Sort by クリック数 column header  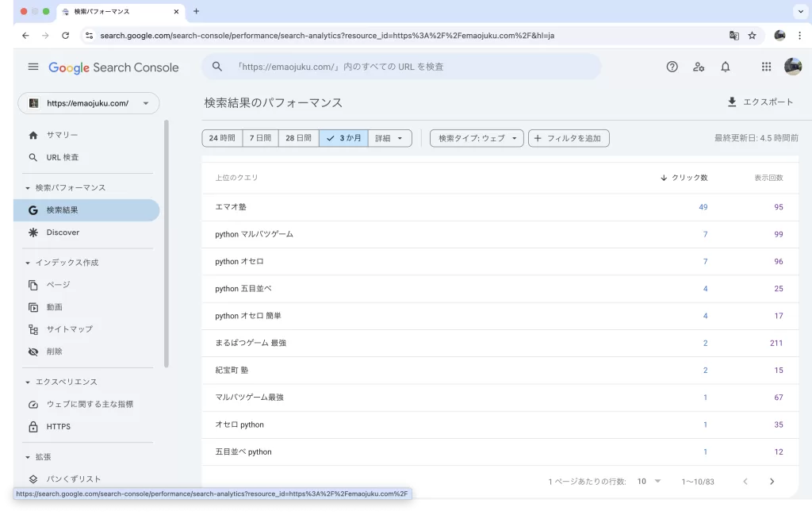pos(684,178)
